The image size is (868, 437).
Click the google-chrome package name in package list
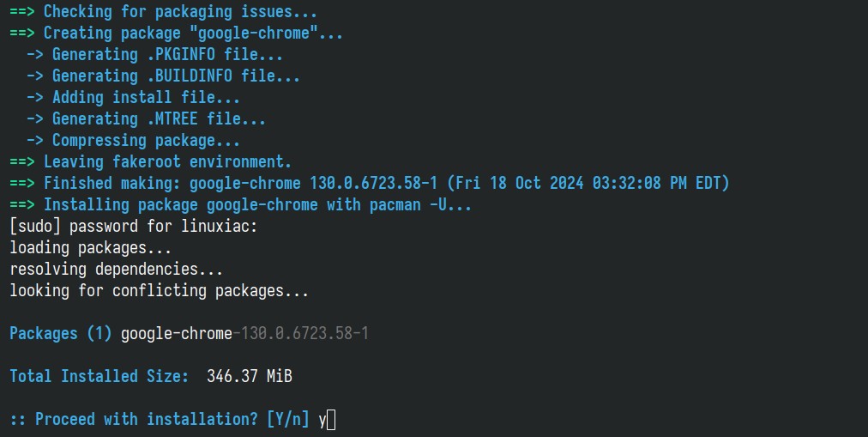pyautogui.click(x=177, y=333)
